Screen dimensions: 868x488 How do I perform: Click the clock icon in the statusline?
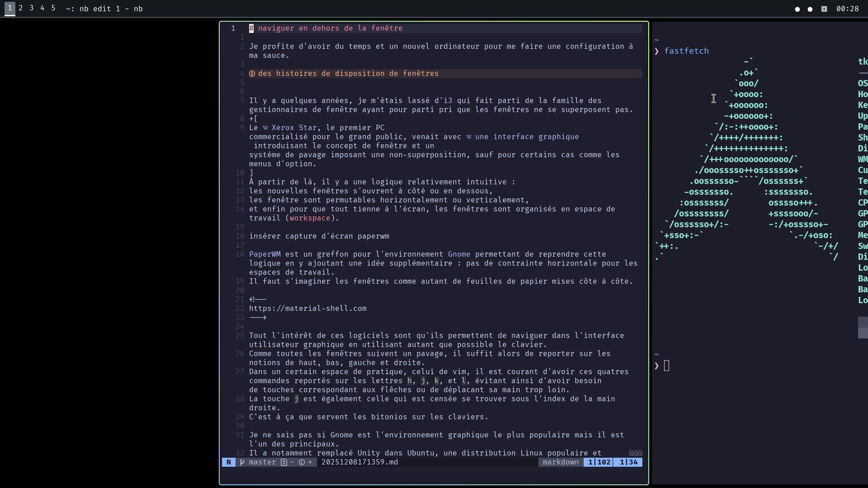pos(302,462)
